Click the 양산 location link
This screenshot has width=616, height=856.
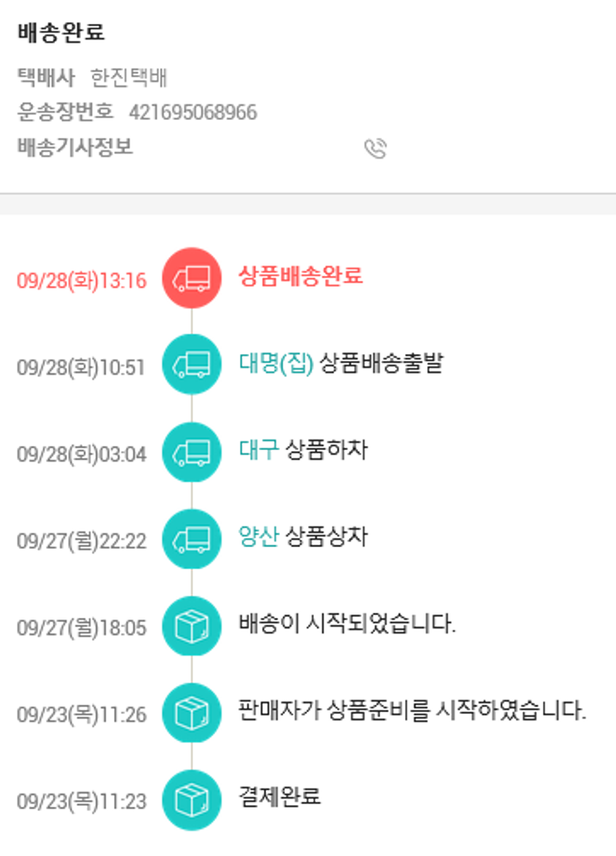tap(259, 537)
